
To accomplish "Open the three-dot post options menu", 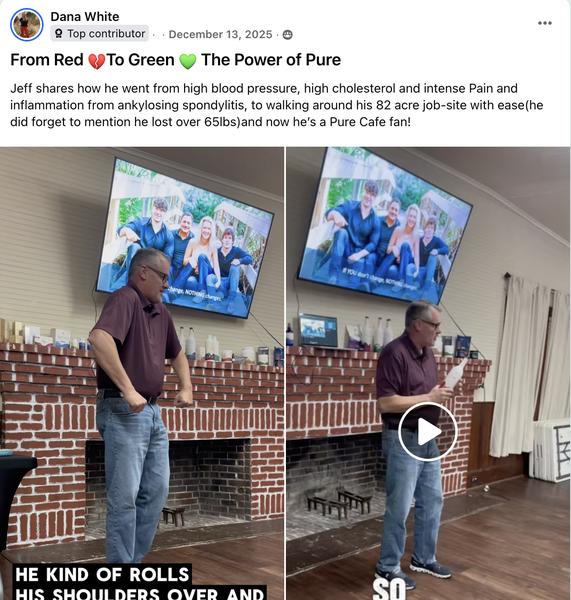I will pyautogui.click(x=545, y=23).
